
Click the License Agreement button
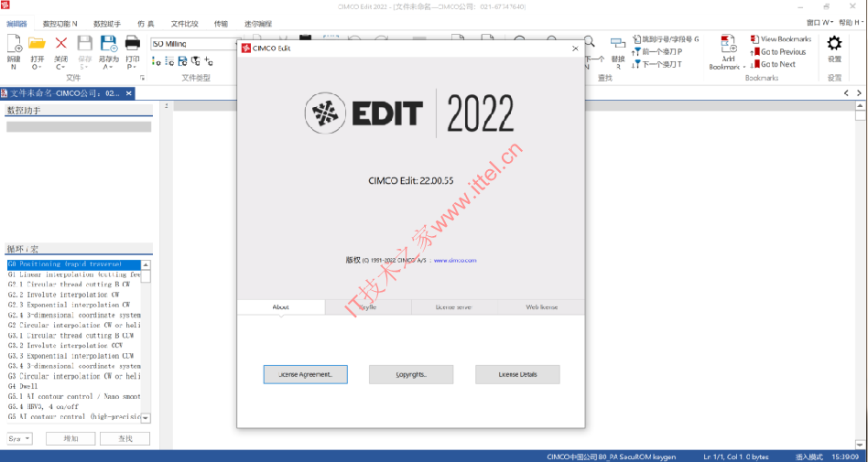(x=306, y=374)
